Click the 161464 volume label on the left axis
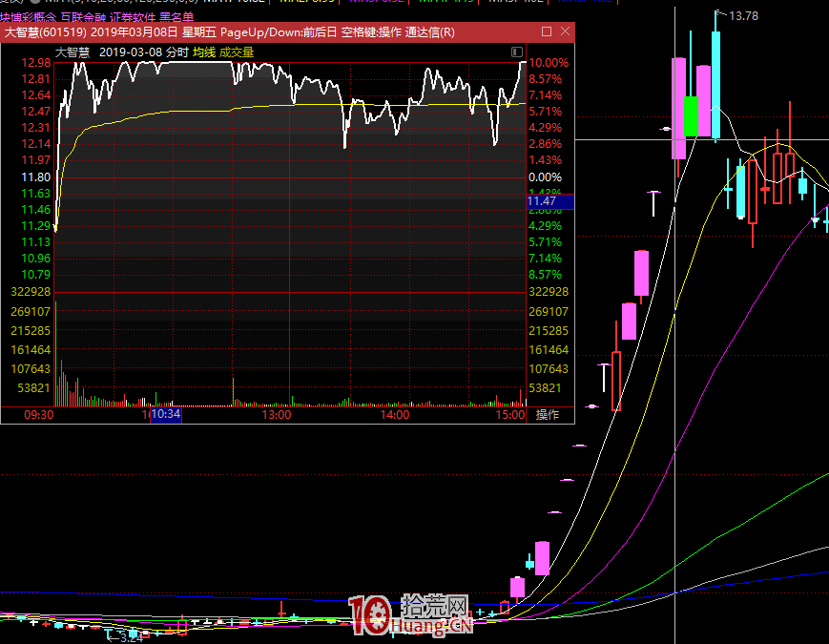Image resolution: width=829 pixels, height=644 pixels. [31, 350]
